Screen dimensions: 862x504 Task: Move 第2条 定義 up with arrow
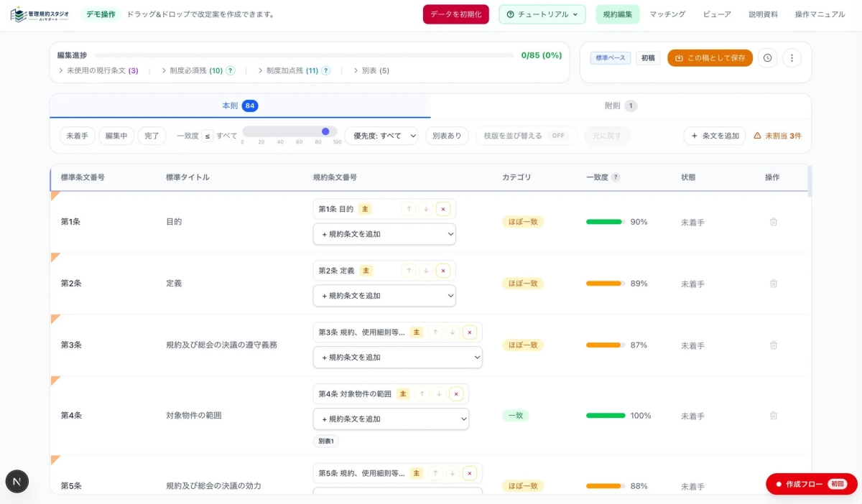[409, 271]
